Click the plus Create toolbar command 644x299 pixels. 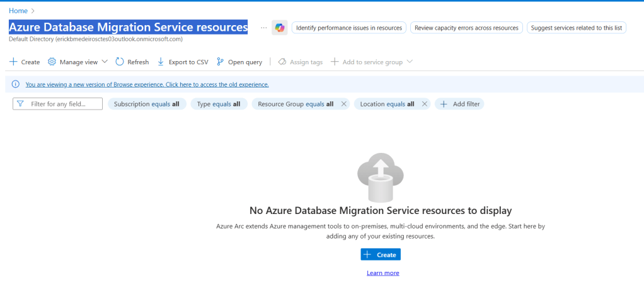pyautogui.click(x=25, y=62)
